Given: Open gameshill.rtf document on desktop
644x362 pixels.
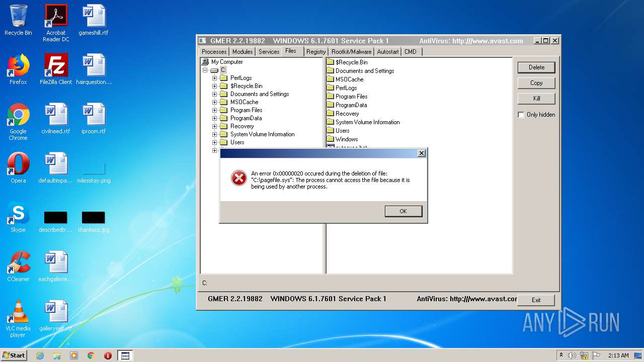Looking at the screenshot, I should (x=94, y=20).
